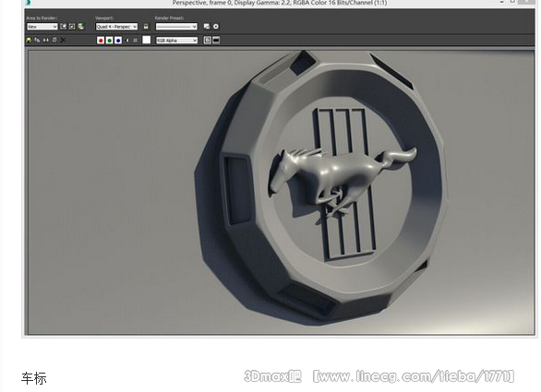
Task: Click the rendered Mustang emblem image
Action: [x=281, y=193]
